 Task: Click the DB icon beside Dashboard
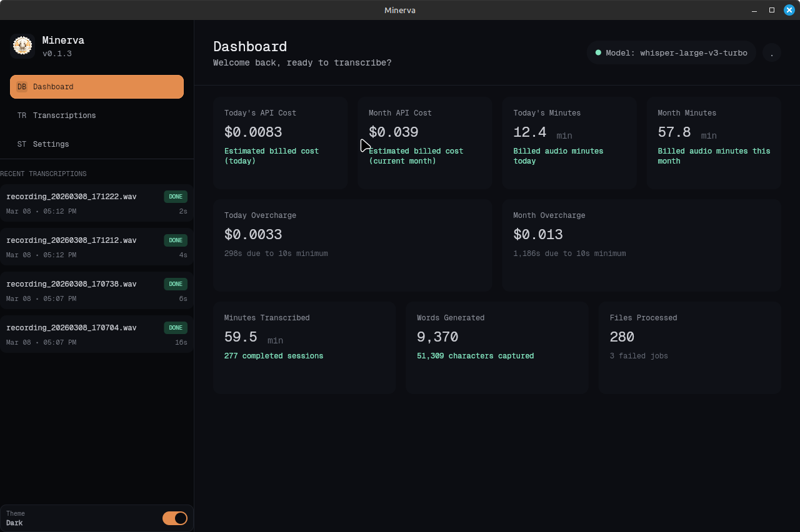pos(21,86)
